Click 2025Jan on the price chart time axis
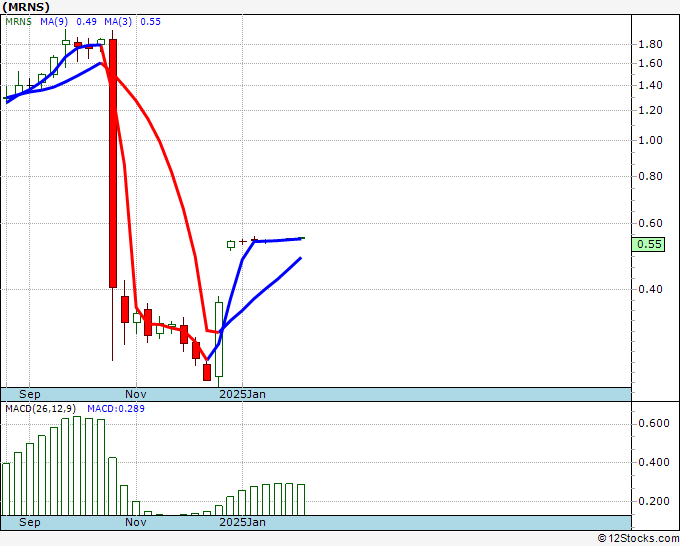Viewport: 680px width, 546px height. pyautogui.click(x=242, y=394)
